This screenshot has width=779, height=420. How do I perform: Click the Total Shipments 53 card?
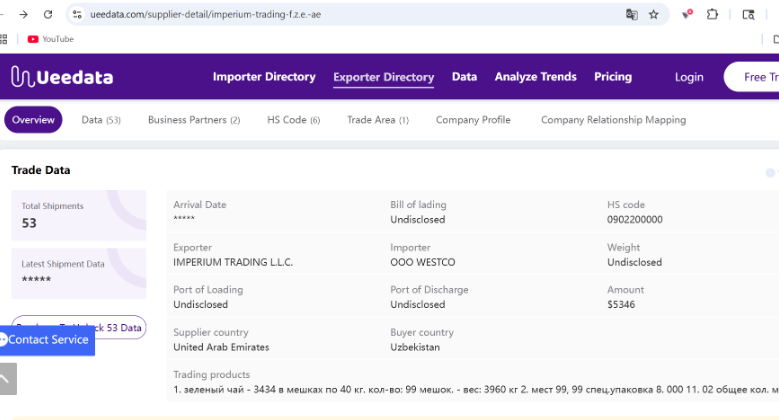(x=79, y=215)
